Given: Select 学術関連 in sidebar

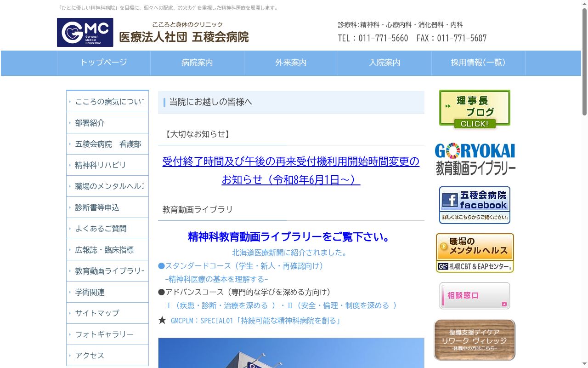Looking at the screenshot, I should click(107, 292).
